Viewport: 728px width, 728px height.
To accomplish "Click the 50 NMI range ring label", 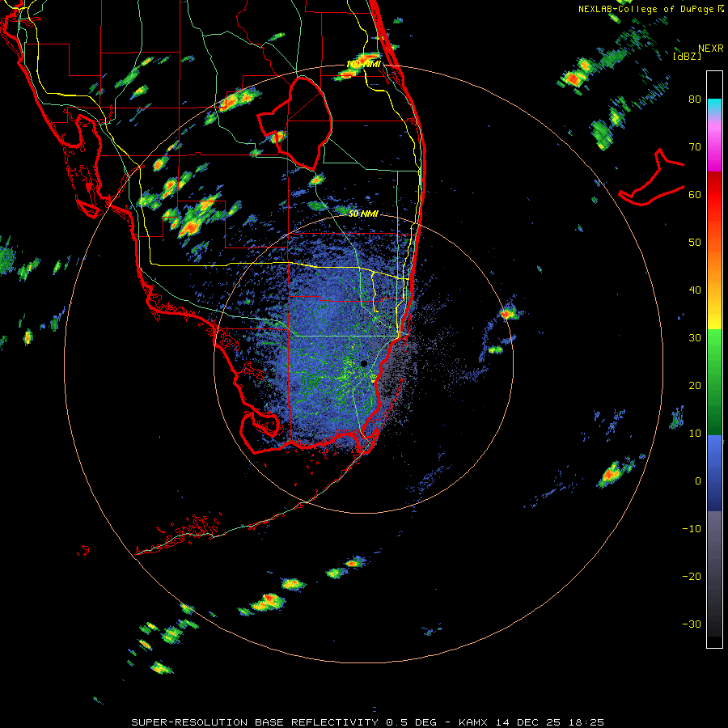I will 363,214.
